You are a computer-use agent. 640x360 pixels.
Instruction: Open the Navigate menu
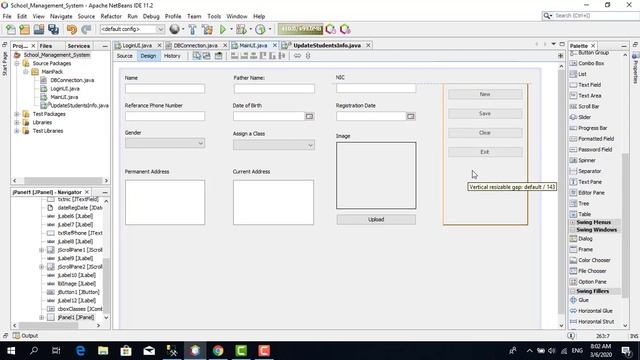[x=61, y=16]
